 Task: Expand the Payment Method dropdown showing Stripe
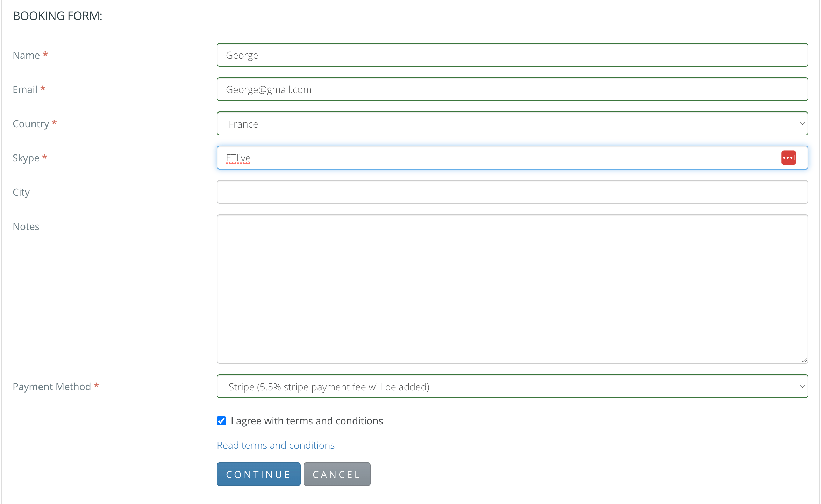[x=512, y=387]
